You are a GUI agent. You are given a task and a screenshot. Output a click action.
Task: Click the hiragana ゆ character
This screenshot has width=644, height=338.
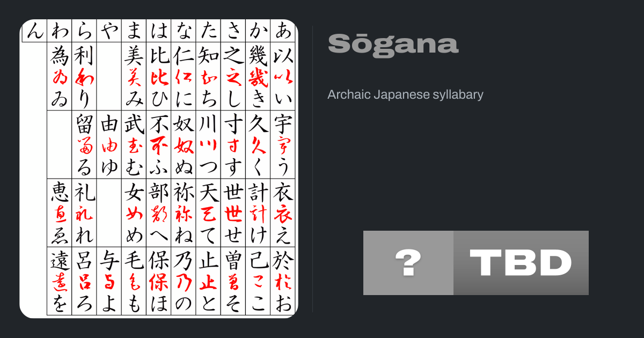(x=109, y=167)
